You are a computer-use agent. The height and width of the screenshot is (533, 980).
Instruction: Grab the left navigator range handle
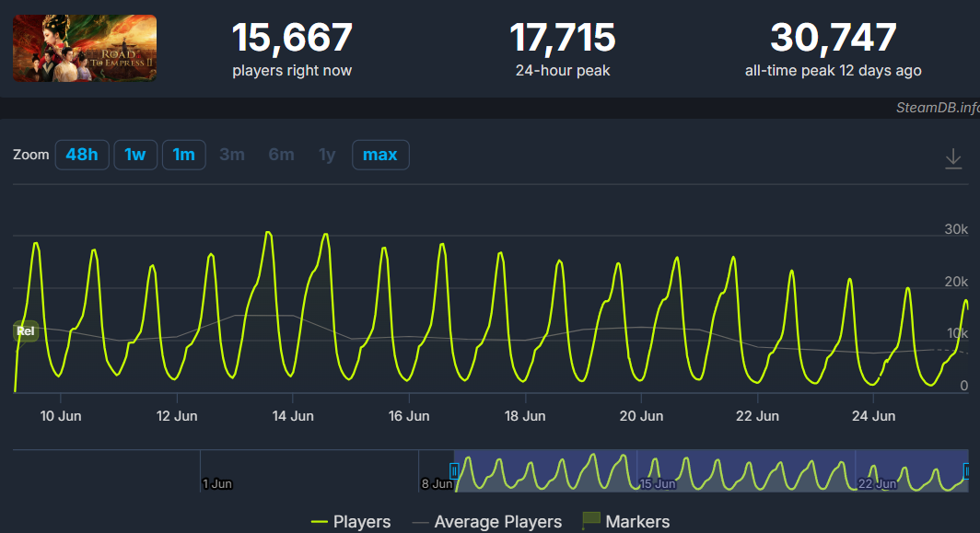(x=454, y=470)
